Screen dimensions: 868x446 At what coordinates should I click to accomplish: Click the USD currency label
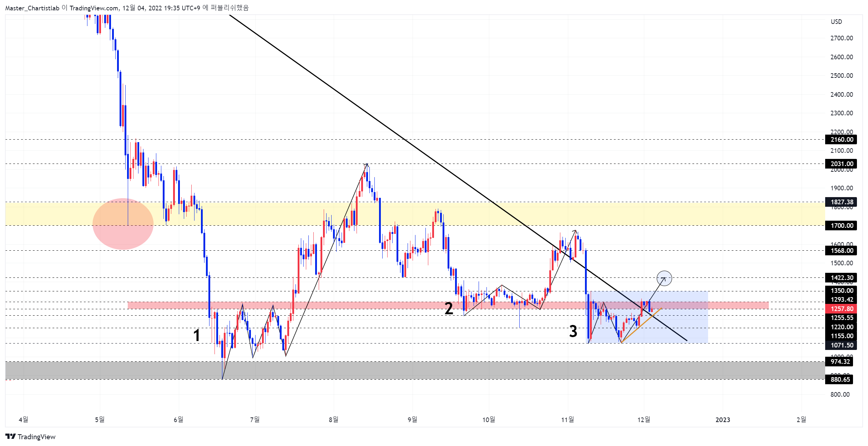pos(836,22)
